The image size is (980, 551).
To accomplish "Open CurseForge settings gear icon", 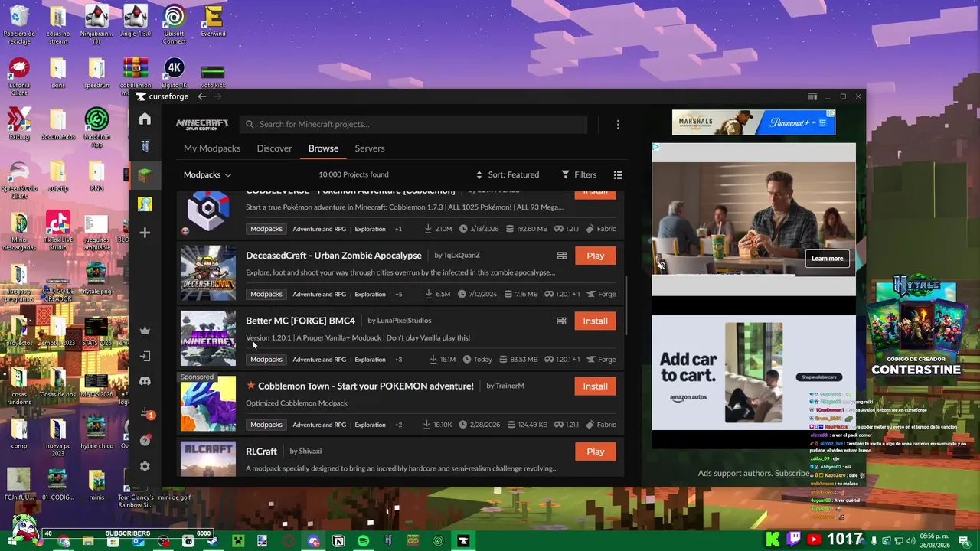I will 145,467.
